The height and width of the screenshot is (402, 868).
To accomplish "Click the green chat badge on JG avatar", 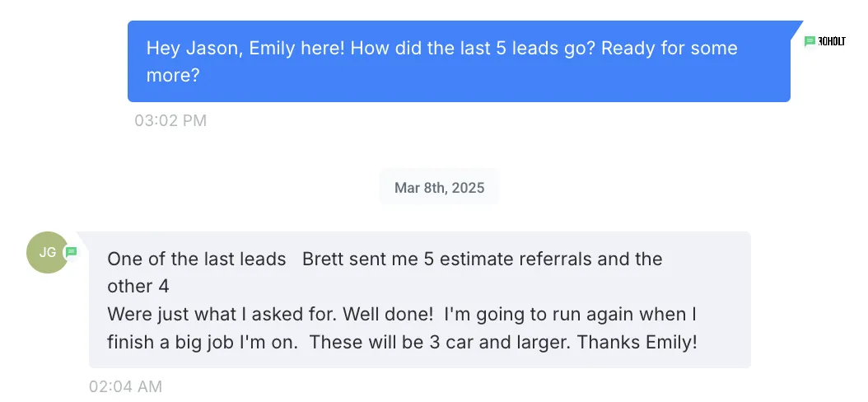I will [71, 252].
